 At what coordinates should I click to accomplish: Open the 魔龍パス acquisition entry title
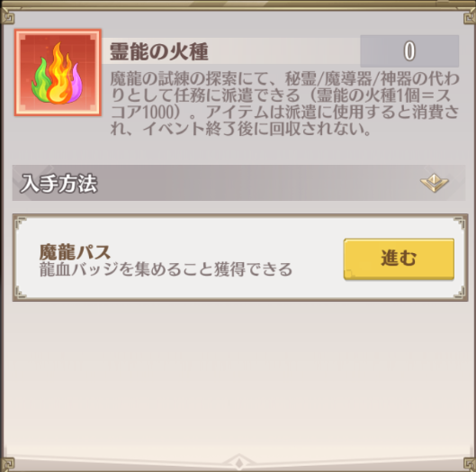pos(75,252)
